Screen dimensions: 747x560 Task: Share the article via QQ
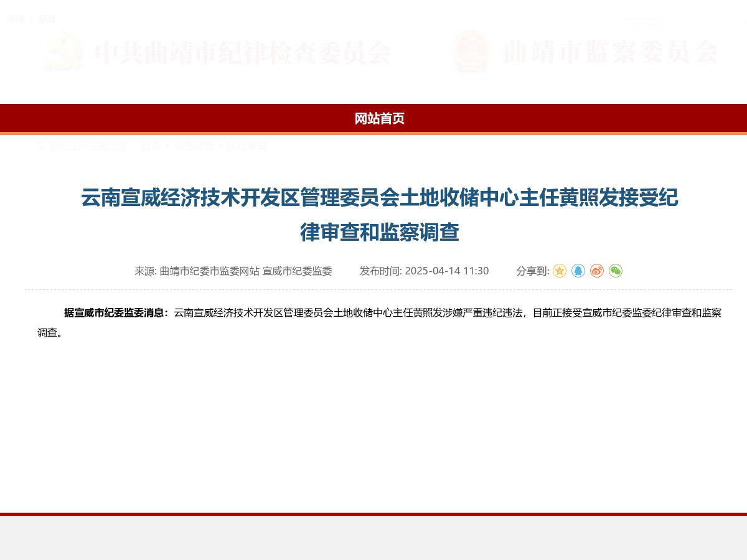click(578, 271)
